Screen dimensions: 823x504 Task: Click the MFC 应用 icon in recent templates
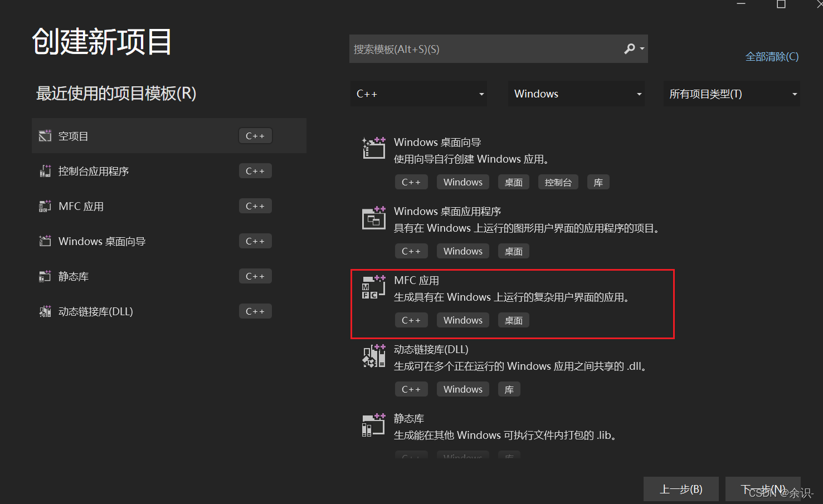point(45,206)
